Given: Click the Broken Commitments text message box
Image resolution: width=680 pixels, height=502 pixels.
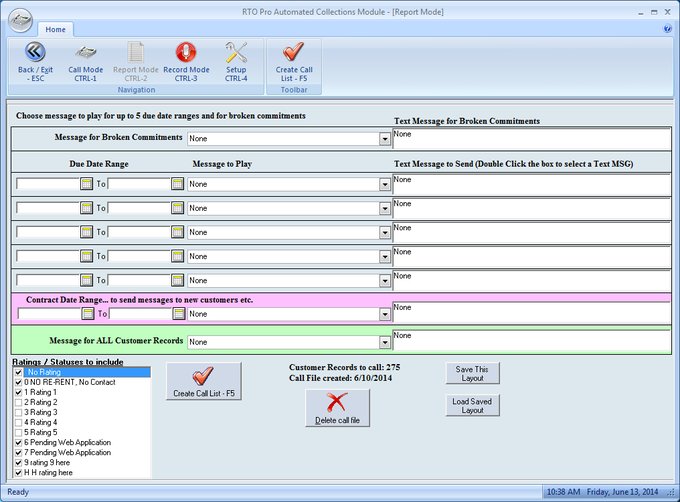Looking at the screenshot, I should tap(530, 138).
